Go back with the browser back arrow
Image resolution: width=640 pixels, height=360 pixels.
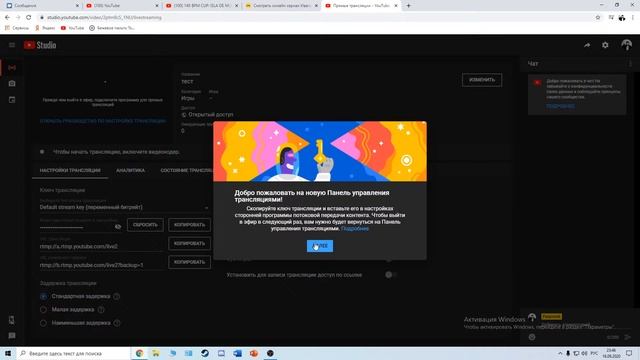pyautogui.click(x=7, y=18)
